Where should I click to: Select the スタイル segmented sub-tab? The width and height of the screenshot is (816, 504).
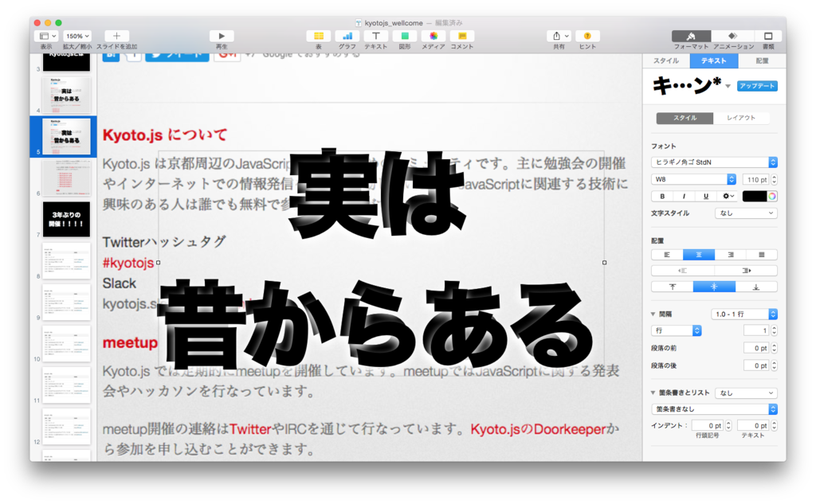[x=685, y=118]
